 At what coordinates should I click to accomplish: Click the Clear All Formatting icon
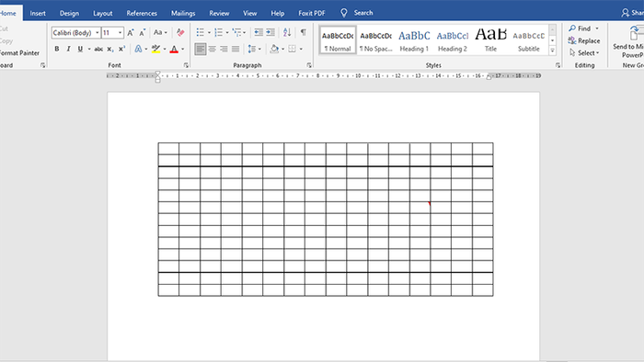(180, 32)
